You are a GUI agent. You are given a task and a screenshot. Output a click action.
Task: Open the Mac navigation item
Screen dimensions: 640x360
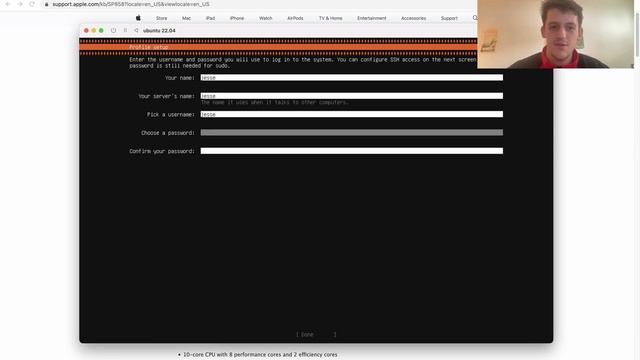click(187, 18)
